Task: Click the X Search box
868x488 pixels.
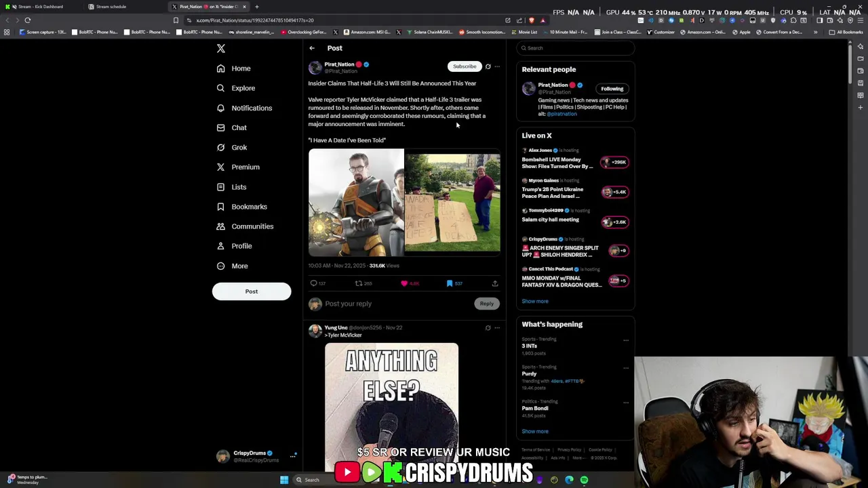Action: click(576, 48)
